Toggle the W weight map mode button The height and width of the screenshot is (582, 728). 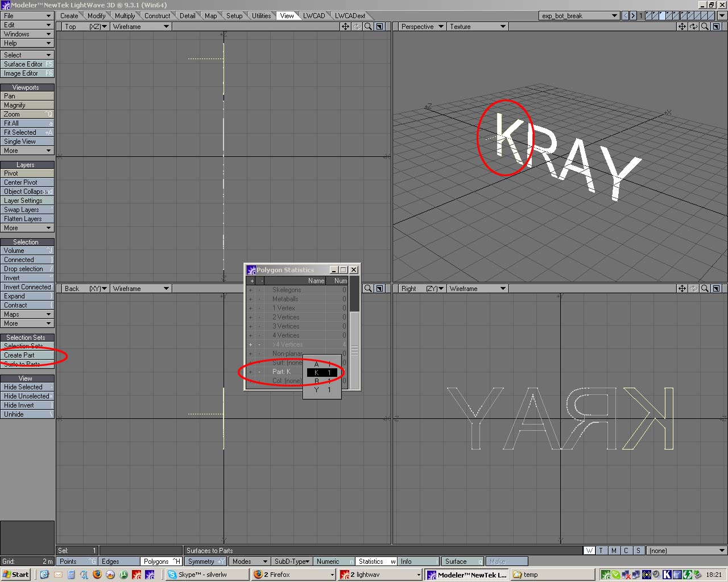[590, 551]
